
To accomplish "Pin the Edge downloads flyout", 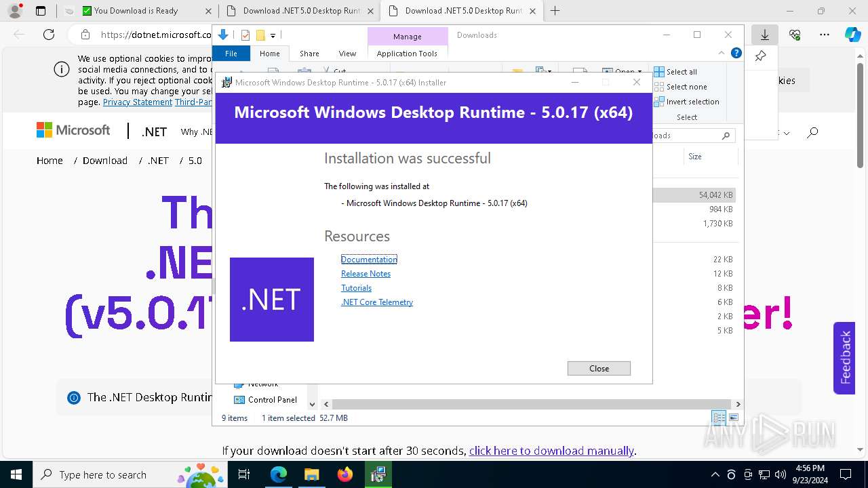I will point(761,56).
